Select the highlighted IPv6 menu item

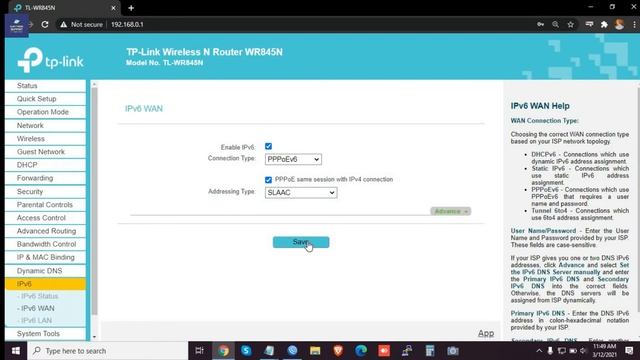tap(45, 284)
